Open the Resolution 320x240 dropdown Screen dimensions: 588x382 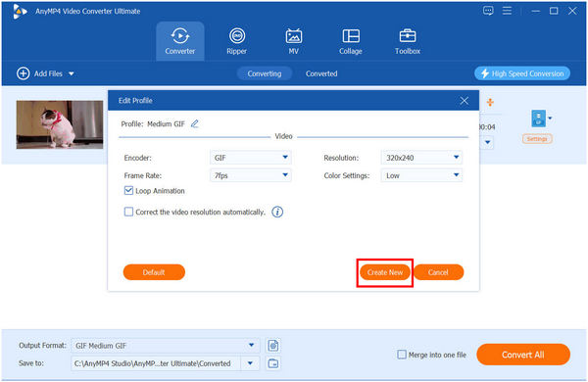421,158
